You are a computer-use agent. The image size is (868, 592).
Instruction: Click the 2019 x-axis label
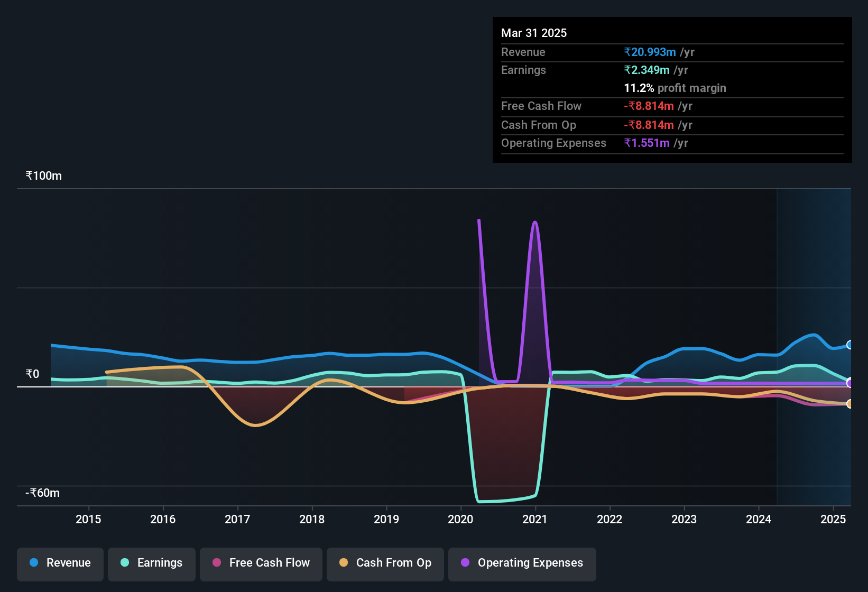386,520
